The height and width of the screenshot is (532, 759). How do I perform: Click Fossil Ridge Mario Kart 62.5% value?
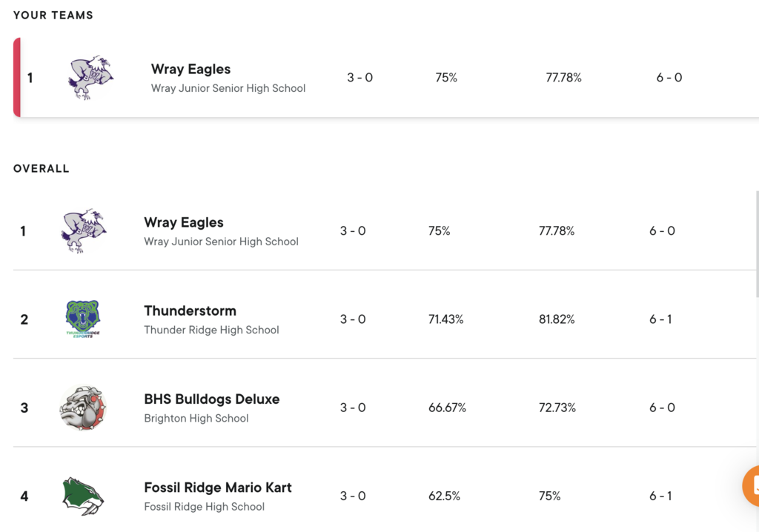(x=444, y=496)
